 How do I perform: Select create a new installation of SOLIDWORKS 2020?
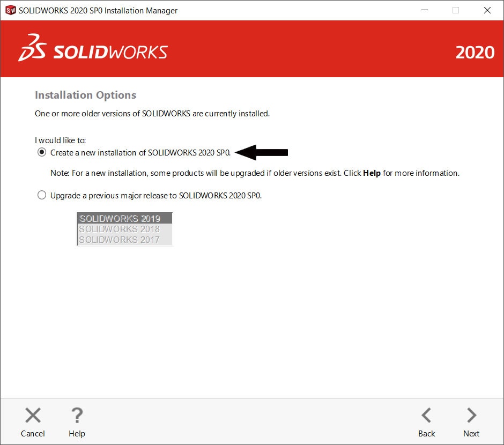tap(42, 152)
